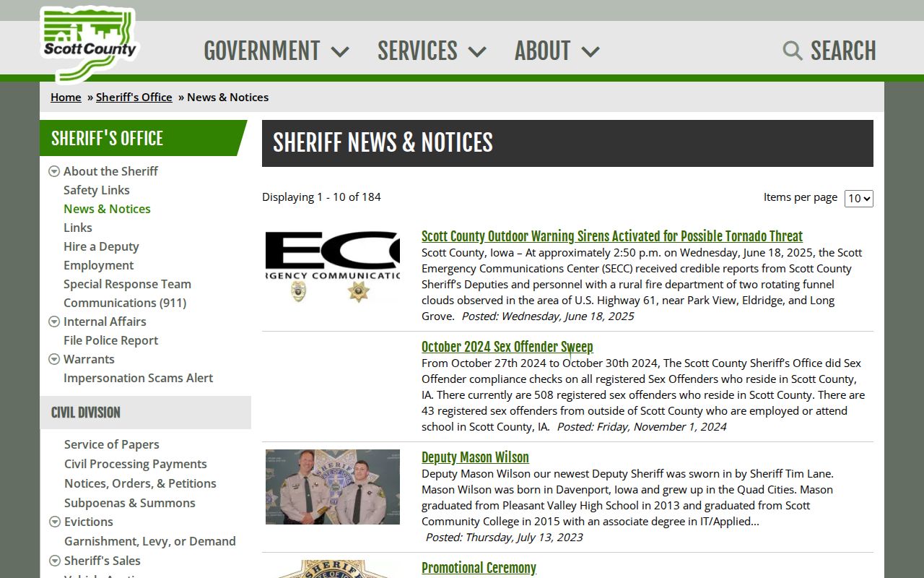Click the Government menu chevron arrow
924x578 pixels.
(x=340, y=52)
